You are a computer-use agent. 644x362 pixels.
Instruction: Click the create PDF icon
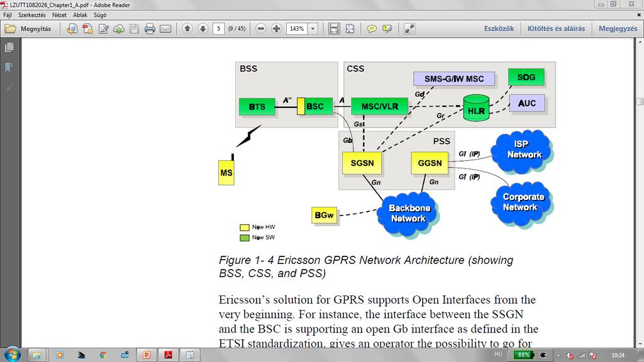pos(87,29)
